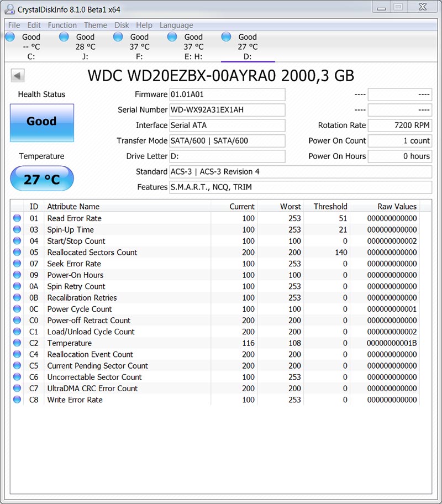Screen dimensions: 442x504
Task: Click the previous disk arrow button
Action: tap(17, 76)
